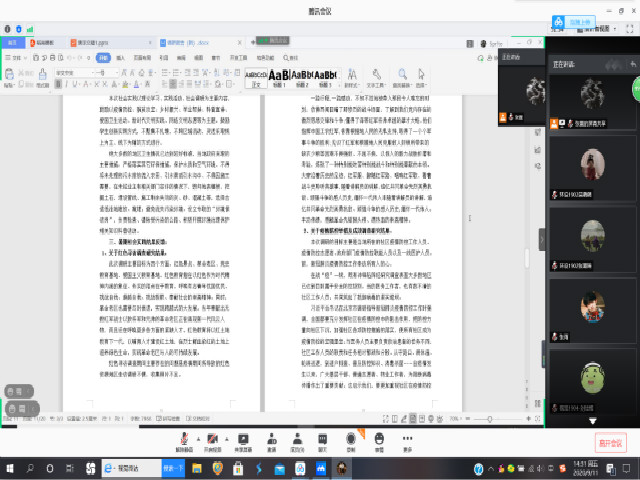Image resolution: width=640 pixels, height=480 pixels.
Task: Start recording the meeting
Action: pyautogui.click(x=351, y=442)
